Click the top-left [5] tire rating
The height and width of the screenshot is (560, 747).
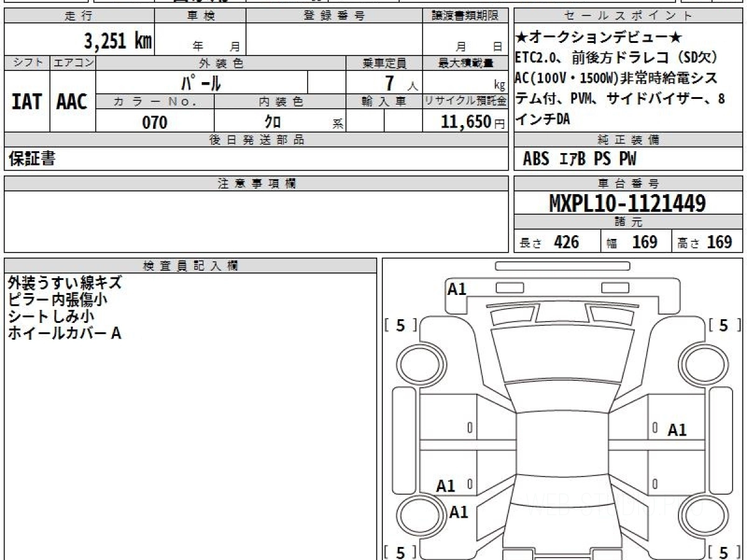402,325
